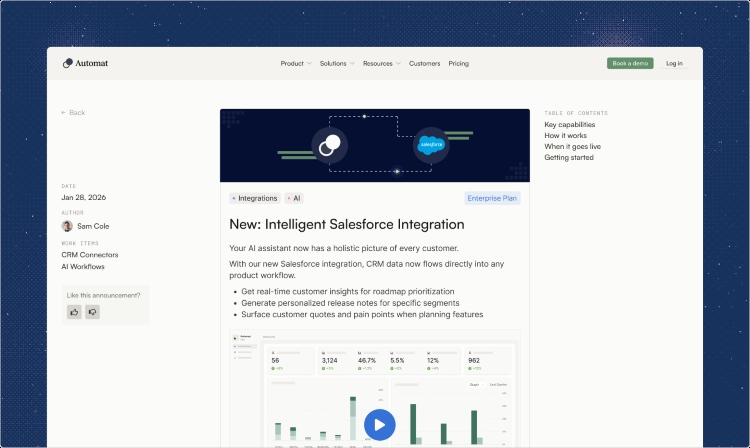
Task: Click the Automat circles icon in banner
Action: coord(330,145)
